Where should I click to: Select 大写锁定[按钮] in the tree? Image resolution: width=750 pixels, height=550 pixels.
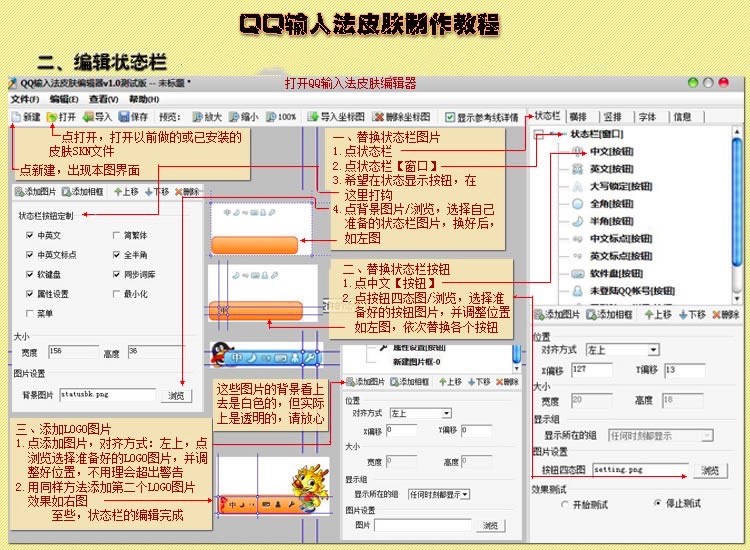pos(621,186)
